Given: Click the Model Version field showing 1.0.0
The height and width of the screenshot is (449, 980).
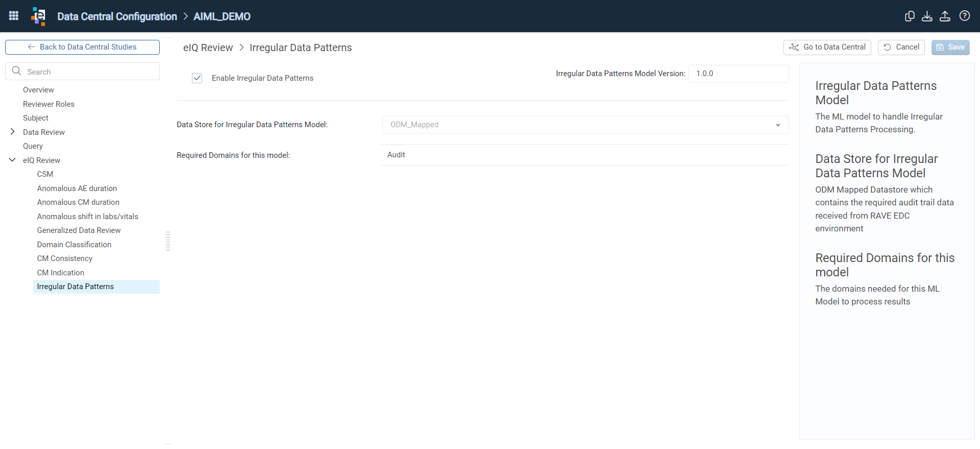Looking at the screenshot, I should [738, 74].
